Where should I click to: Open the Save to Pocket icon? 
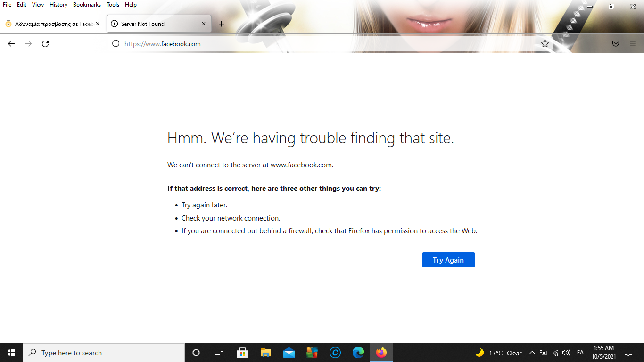click(616, 43)
